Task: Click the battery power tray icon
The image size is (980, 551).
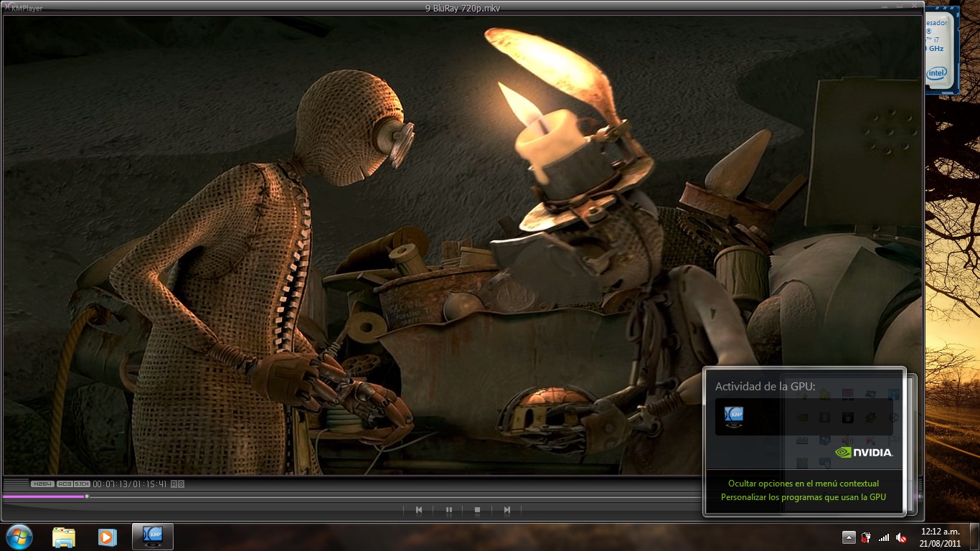Action: click(x=867, y=537)
